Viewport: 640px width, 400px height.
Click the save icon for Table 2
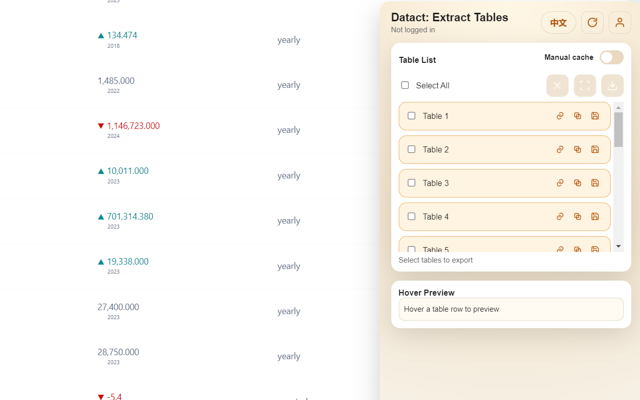click(595, 149)
